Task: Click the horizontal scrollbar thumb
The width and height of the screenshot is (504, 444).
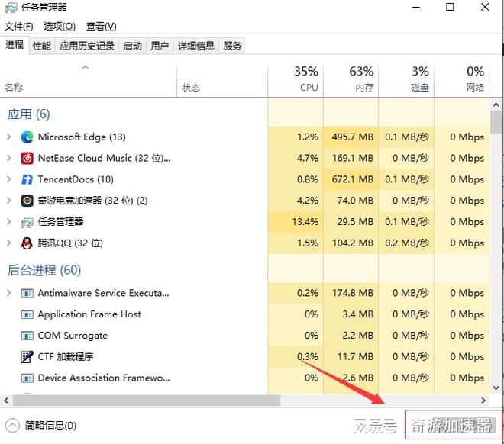Action: click(x=147, y=401)
